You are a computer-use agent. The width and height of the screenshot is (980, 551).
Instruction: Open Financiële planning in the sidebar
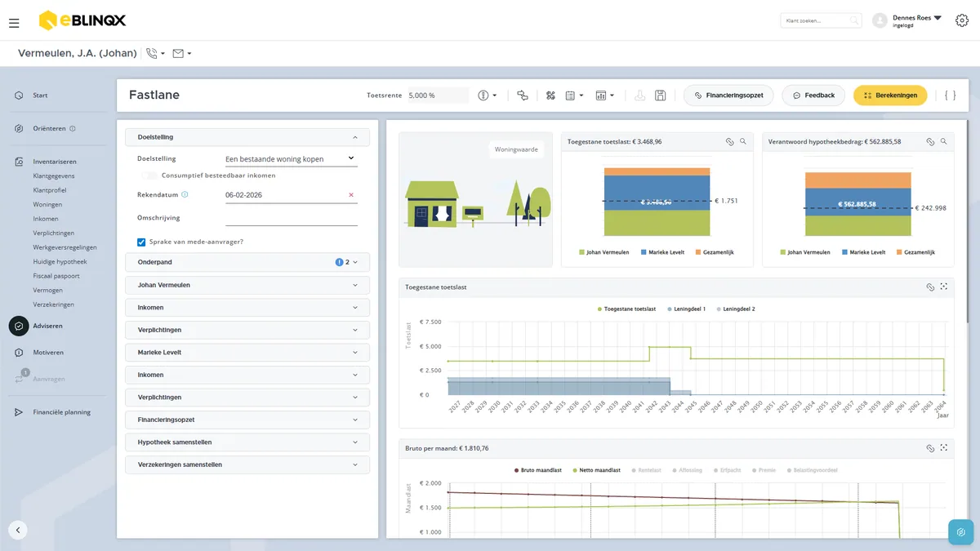click(x=62, y=412)
